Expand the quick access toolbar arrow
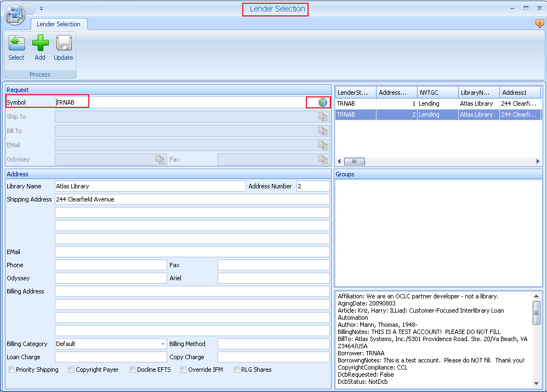The image size is (547, 392). (x=41, y=8)
